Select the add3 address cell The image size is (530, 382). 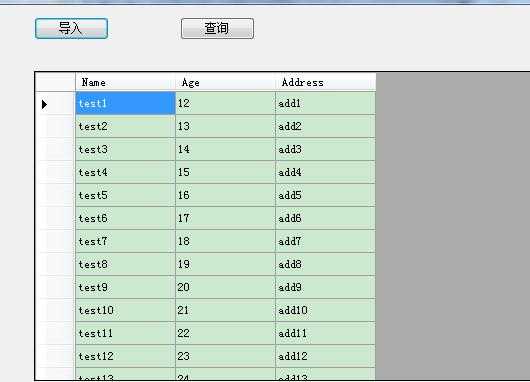(326, 149)
